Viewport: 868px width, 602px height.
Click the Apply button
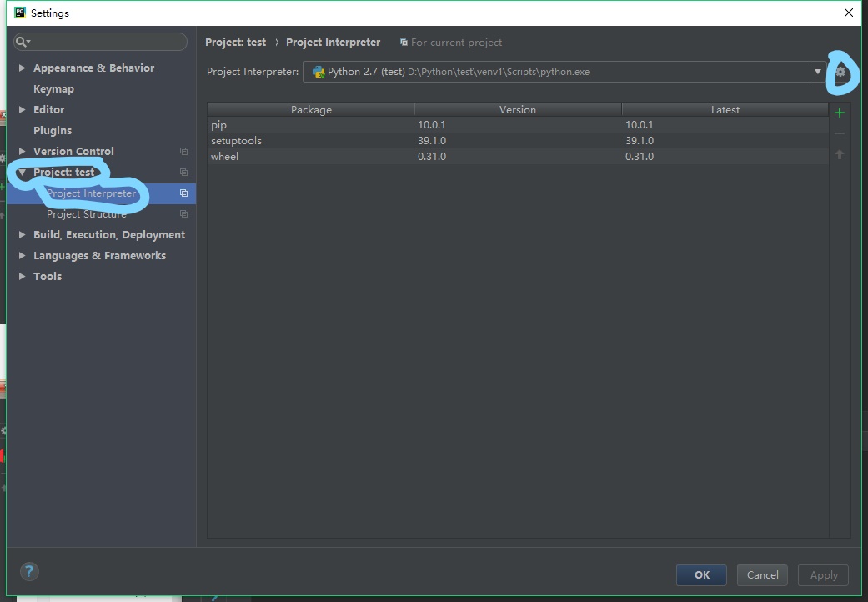(823, 574)
